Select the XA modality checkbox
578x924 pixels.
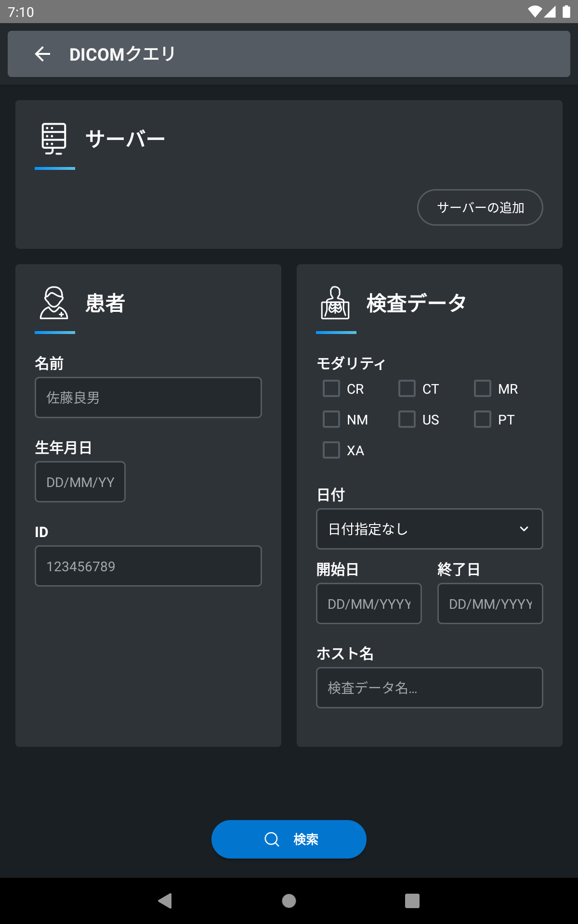[x=331, y=450]
